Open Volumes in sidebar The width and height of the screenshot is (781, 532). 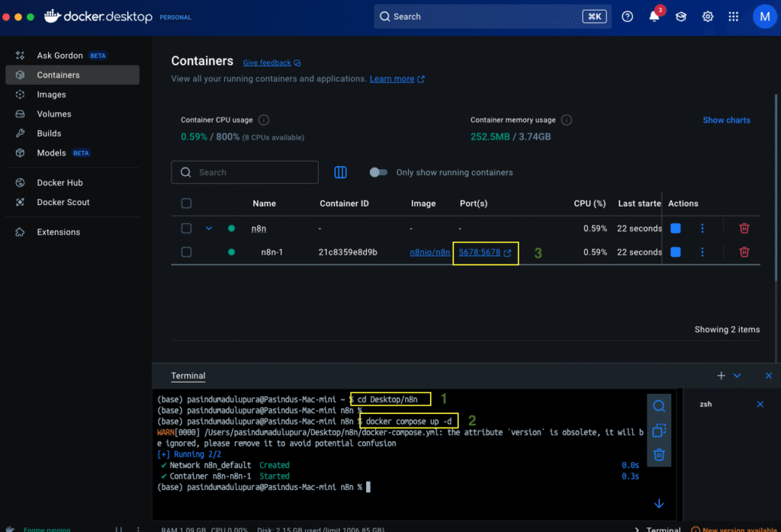pos(72,114)
